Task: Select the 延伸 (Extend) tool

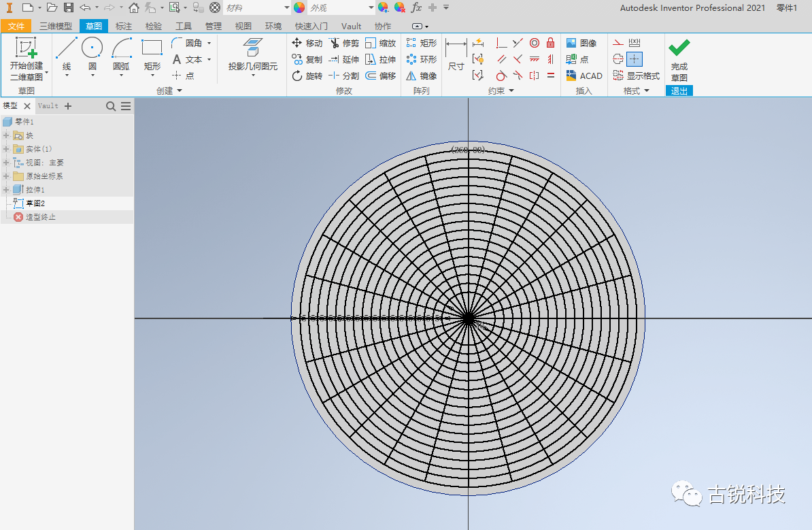Action: pyautogui.click(x=344, y=60)
